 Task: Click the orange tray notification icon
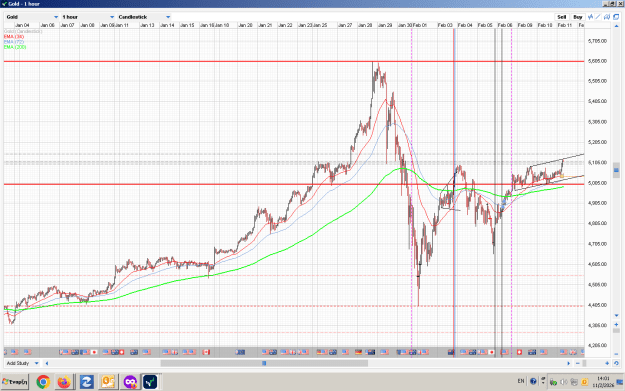(x=584, y=382)
